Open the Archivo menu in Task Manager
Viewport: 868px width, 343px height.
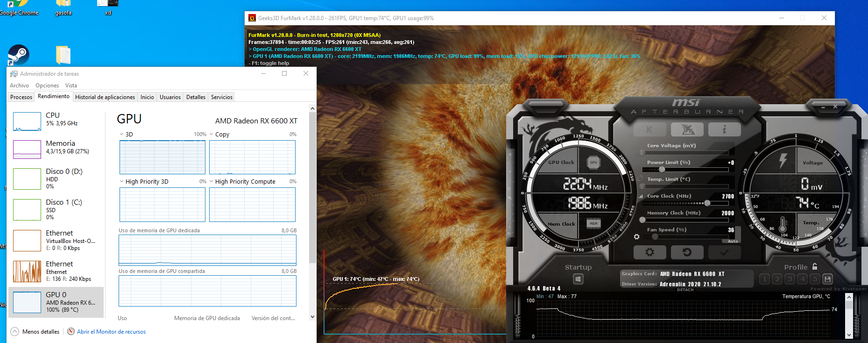click(x=19, y=86)
